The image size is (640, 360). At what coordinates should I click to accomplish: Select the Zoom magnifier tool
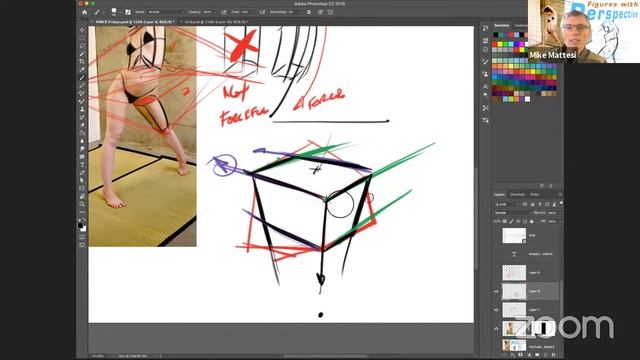tap(82, 204)
